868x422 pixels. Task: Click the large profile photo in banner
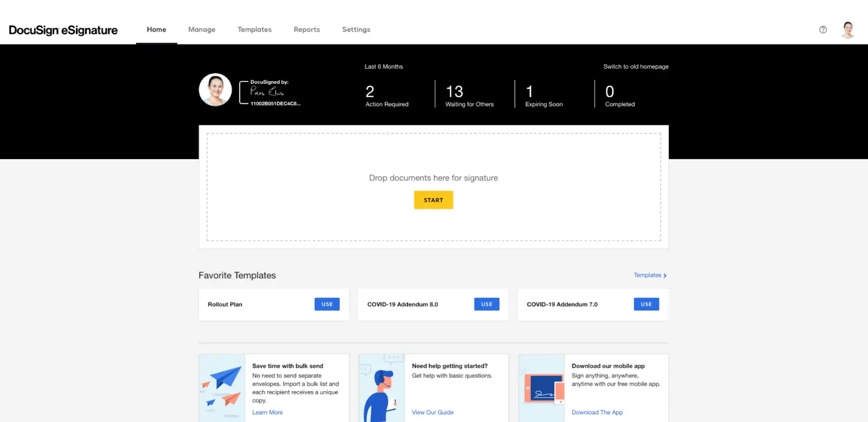pos(215,90)
